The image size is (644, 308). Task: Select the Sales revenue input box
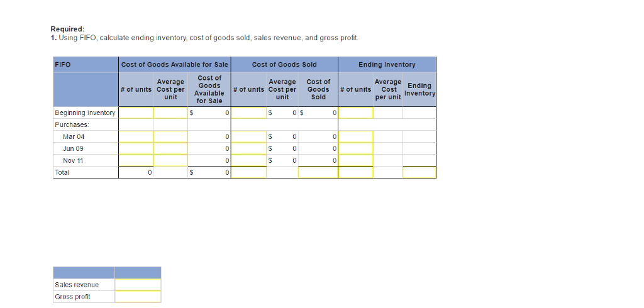(x=138, y=285)
